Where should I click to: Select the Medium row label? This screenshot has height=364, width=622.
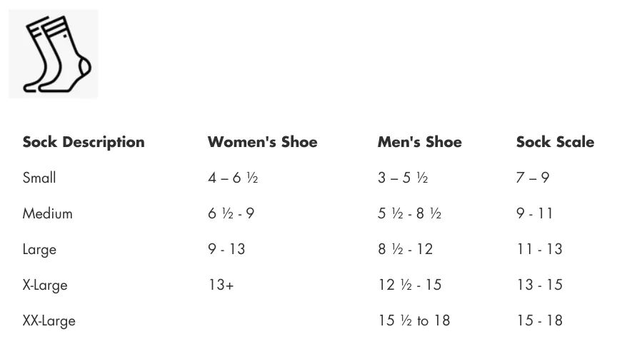(48, 213)
